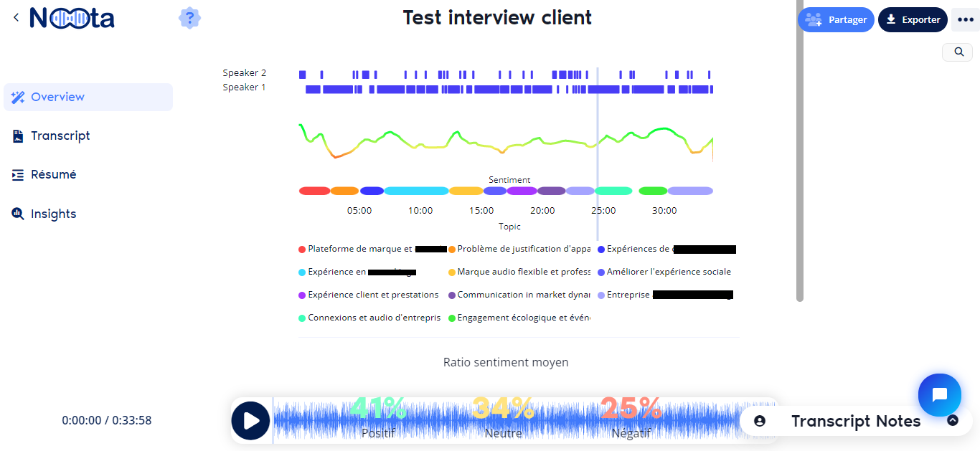Image resolution: width=980 pixels, height=451 pixels.
Task: Open the Overview section
Action: click(x=88, y=97)
